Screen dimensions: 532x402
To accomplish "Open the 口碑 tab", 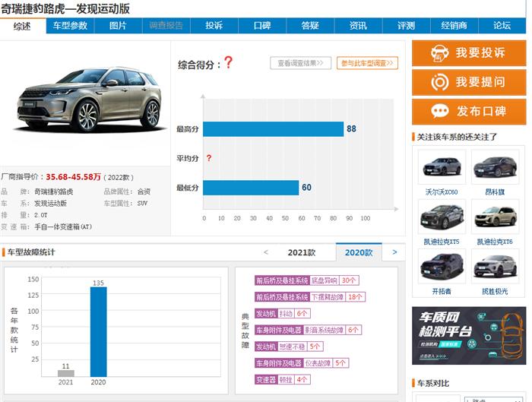I will (x=262, y=26).
